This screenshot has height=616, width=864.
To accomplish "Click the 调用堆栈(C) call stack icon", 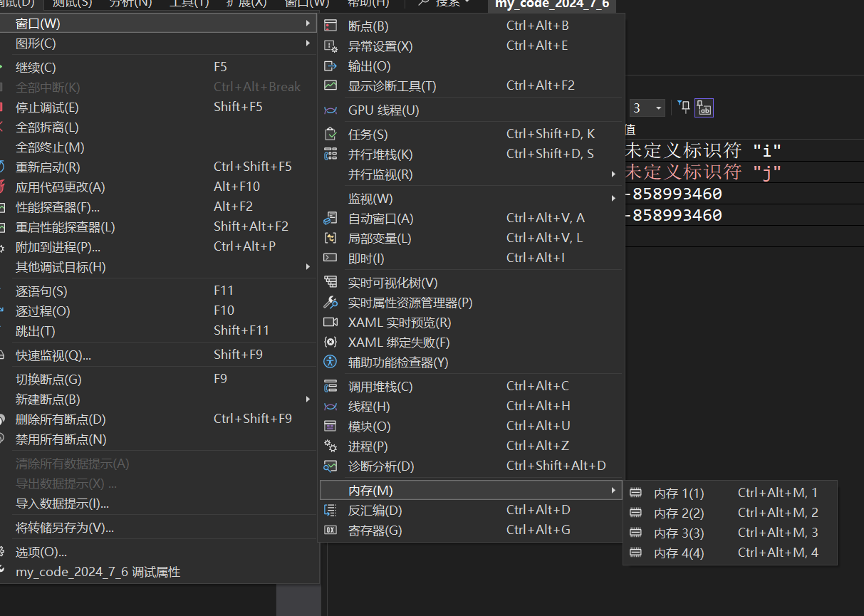I will coord(330,387).
